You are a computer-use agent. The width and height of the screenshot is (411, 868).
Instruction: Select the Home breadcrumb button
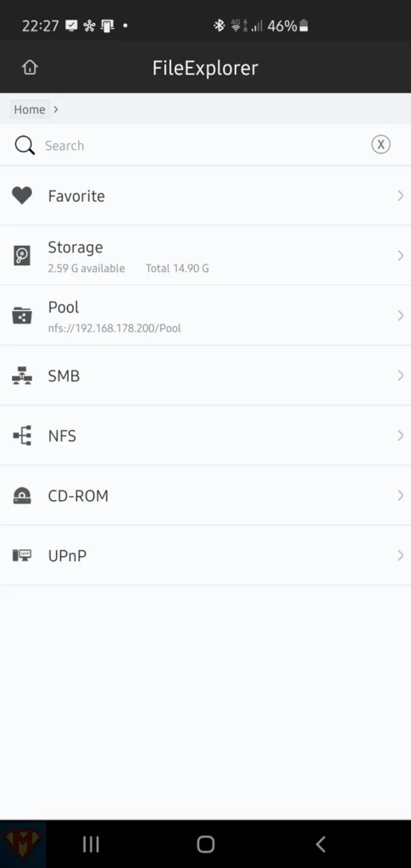click(30, 109)
